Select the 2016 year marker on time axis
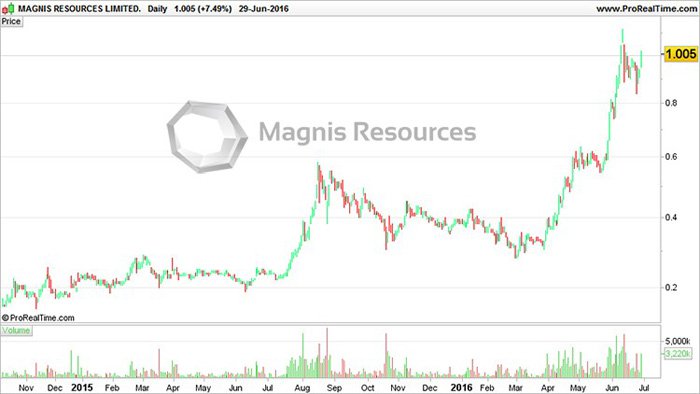Image resolution: width=700 pixels, height=394 pixels. [461, 387]
